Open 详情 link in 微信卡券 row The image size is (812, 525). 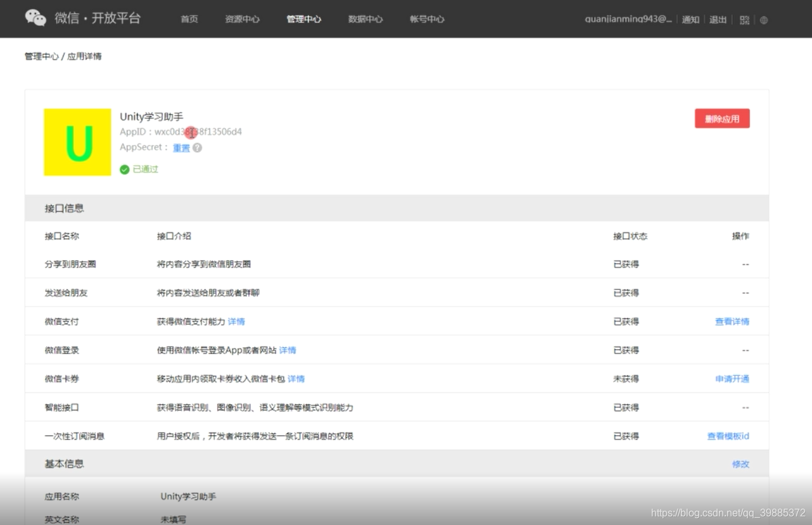[296, 379]
